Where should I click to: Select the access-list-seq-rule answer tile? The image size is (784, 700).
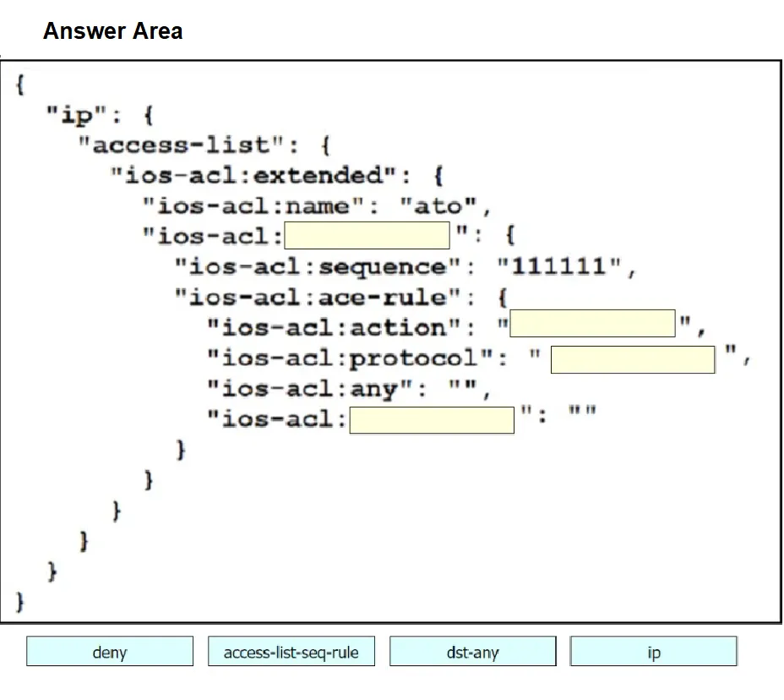(291, 651)
